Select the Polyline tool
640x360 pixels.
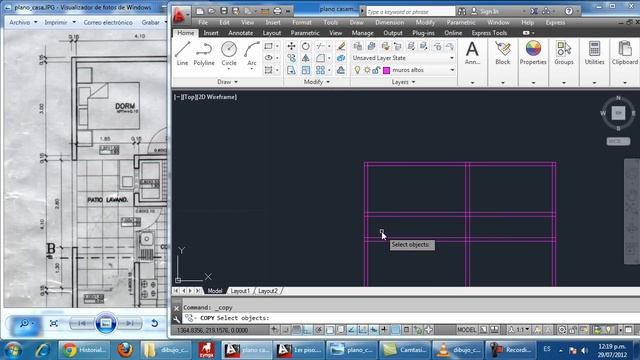coord(204,53)
